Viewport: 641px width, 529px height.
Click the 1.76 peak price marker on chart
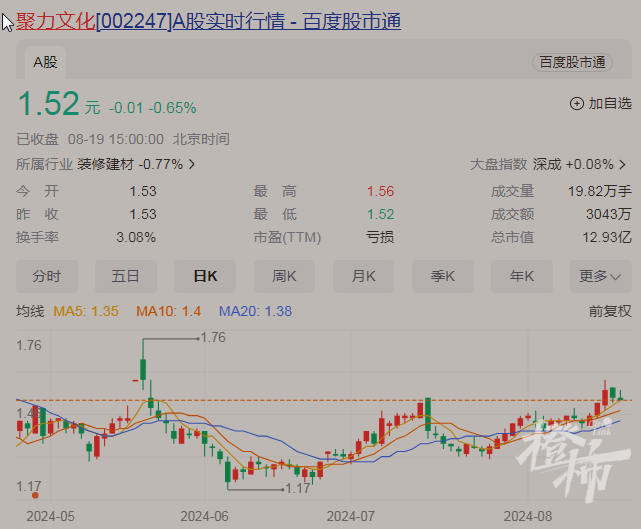pyautogui.click(x=213, y=337)
